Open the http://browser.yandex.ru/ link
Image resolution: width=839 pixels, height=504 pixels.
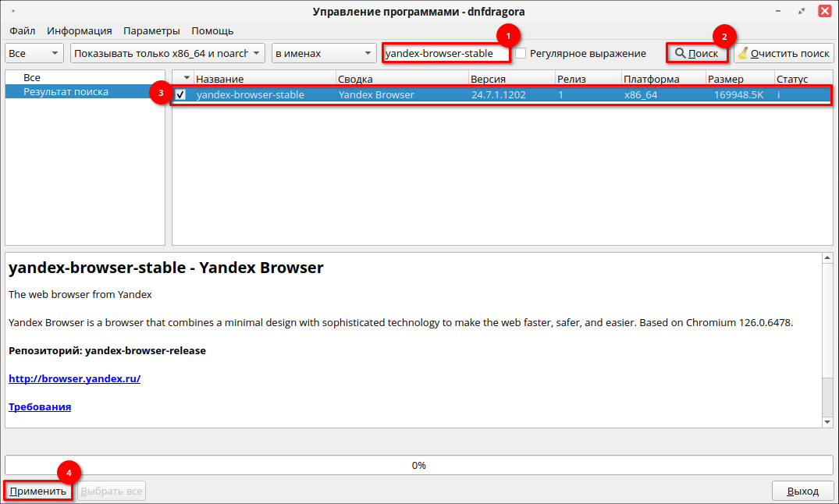click(x=74, y=378)
